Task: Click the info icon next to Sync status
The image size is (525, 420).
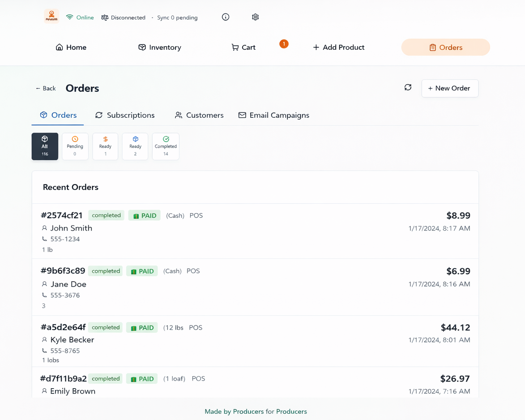Action: (x=226, y=17)
